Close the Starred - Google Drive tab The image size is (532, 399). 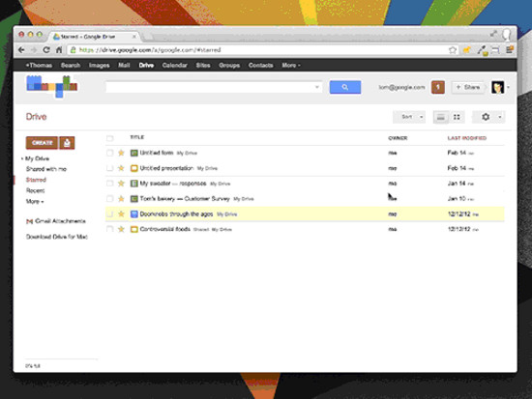point(134,37)
